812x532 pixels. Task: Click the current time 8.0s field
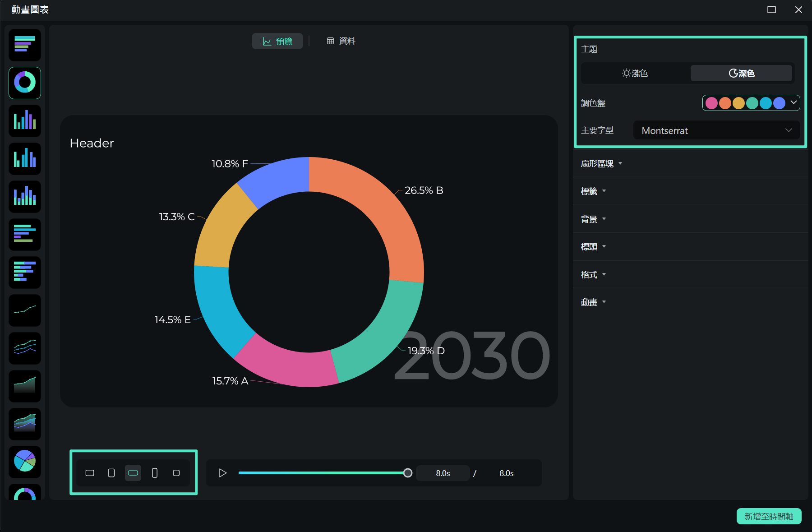[x=443, y=473]
